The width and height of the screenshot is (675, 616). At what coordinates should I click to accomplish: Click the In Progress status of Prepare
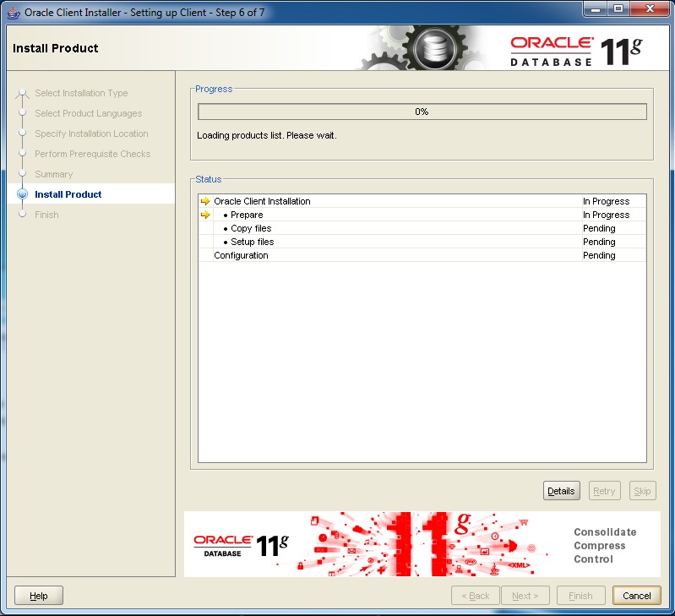[606, 215]
